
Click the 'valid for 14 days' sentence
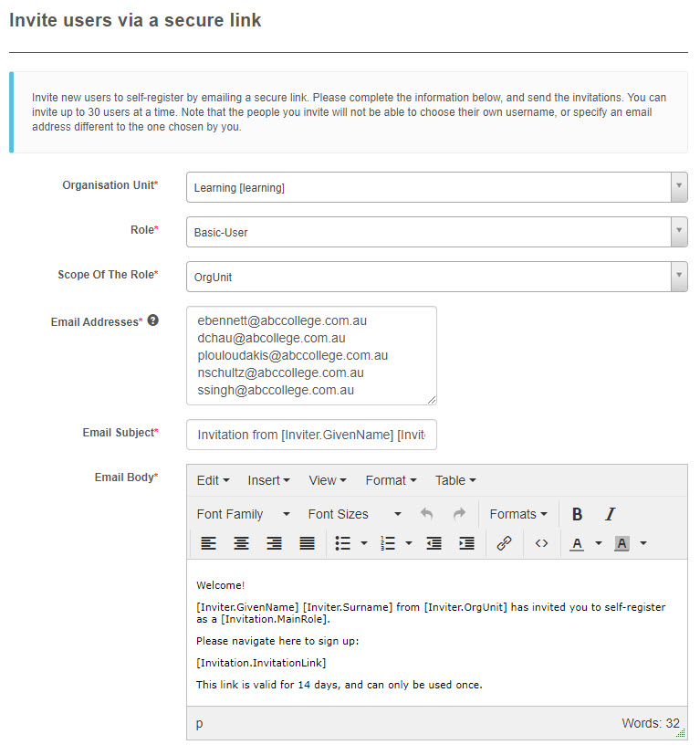[x=340, y=685]
